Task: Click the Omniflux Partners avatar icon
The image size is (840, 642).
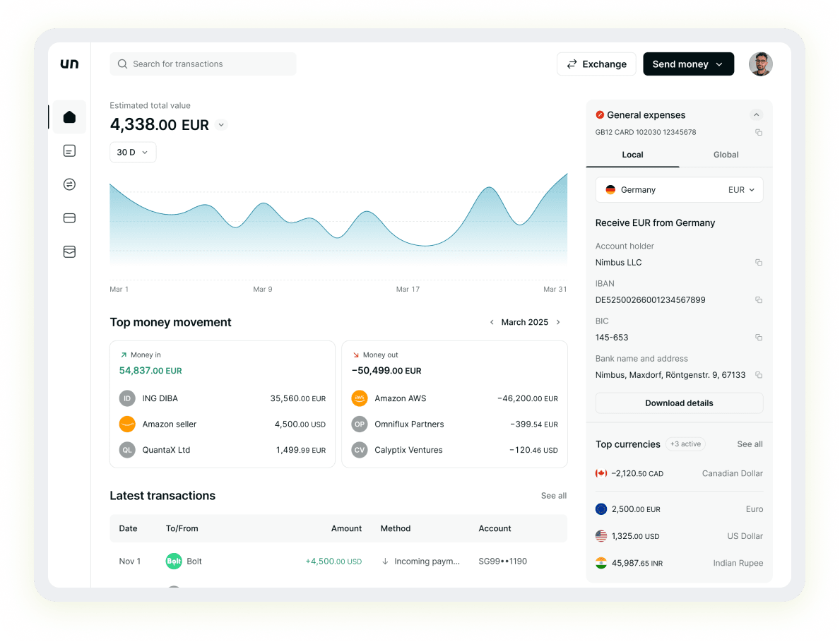Action: coord(360,424)
